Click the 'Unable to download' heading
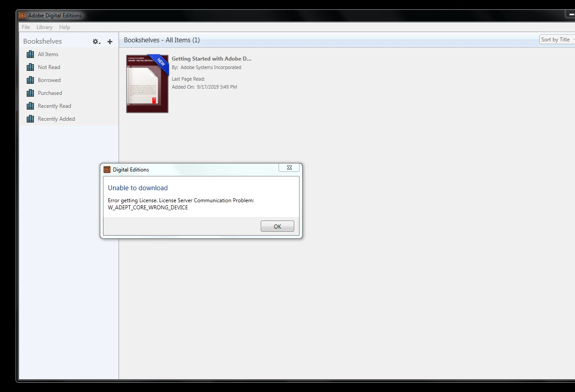Screen dimensions: 575x392 (x=138, y=188)
